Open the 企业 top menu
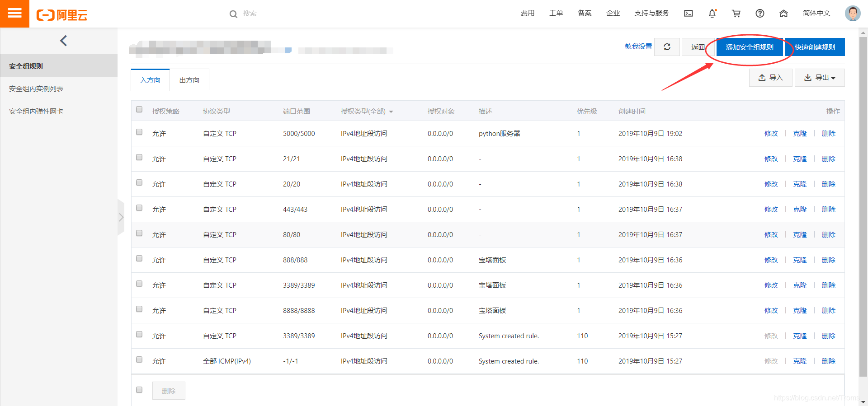The image size is (868, 406). tap(613, 13)
